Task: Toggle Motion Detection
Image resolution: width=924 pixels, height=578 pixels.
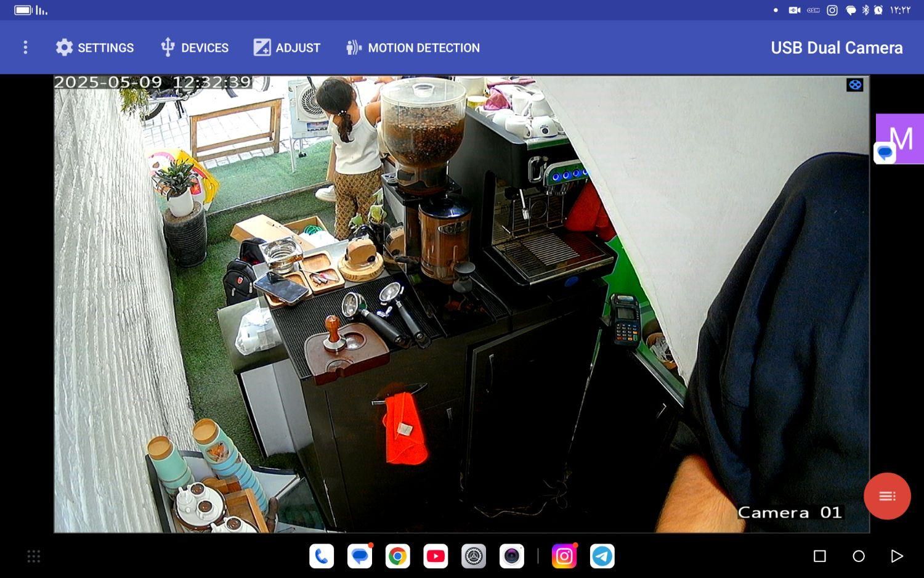Action: [413, 47]
